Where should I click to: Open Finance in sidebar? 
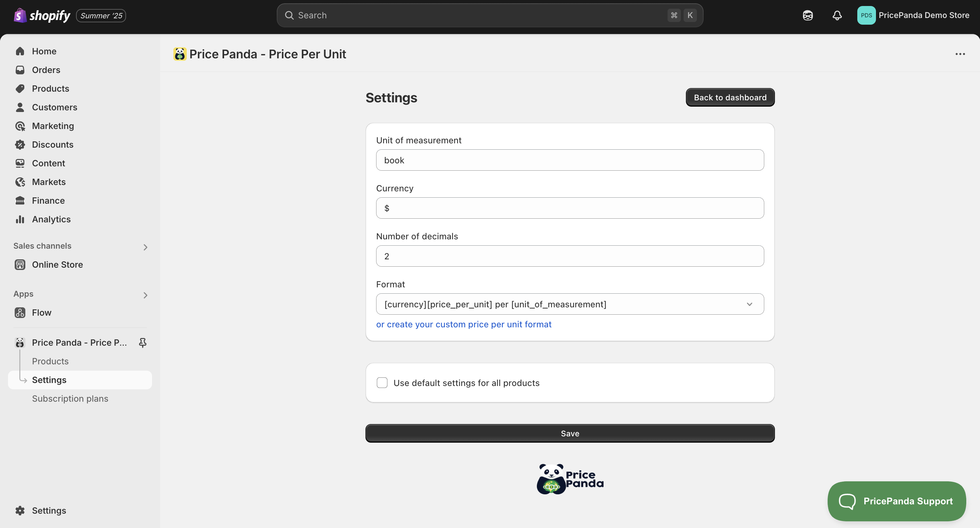[80, 200]
